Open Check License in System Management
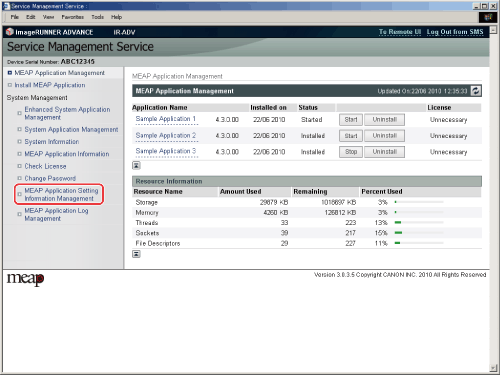The width and height of the screenshot is (500, 375). pos(45,166)
